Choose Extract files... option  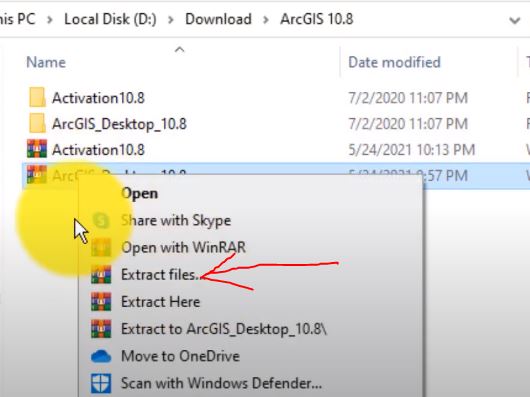click(x=162, y=275)
